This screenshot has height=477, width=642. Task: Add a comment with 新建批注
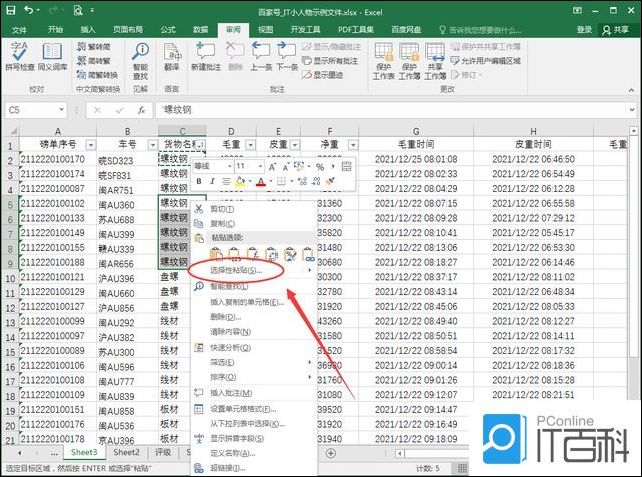[206, 57]
